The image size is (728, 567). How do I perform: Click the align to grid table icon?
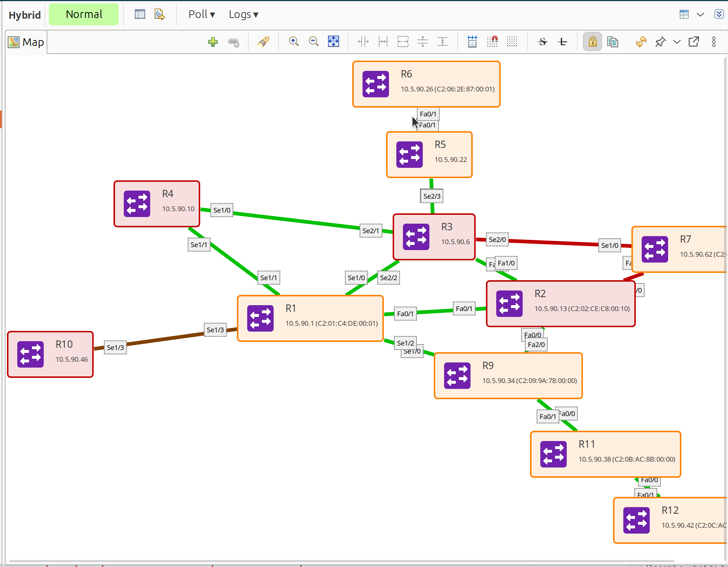472,41
